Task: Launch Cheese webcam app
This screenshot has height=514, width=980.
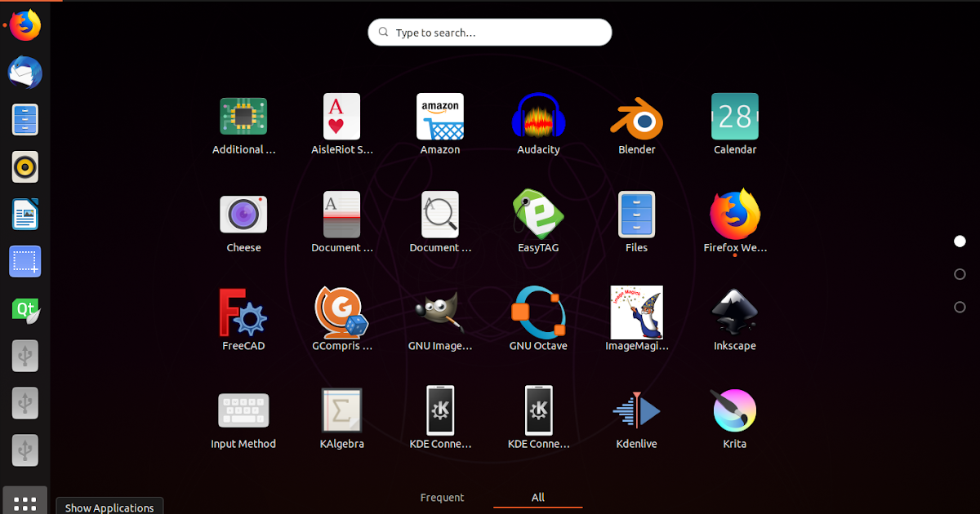Action: click(243, 215)
